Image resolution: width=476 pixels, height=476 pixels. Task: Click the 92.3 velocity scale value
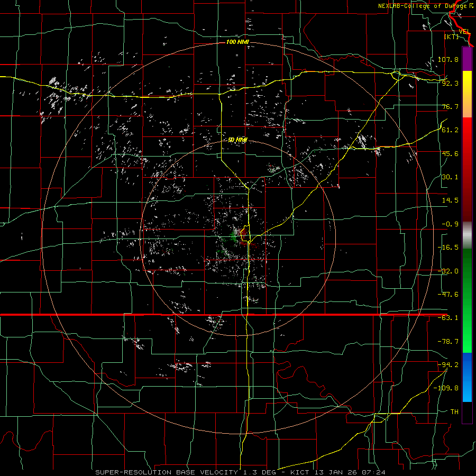[450, 83]
